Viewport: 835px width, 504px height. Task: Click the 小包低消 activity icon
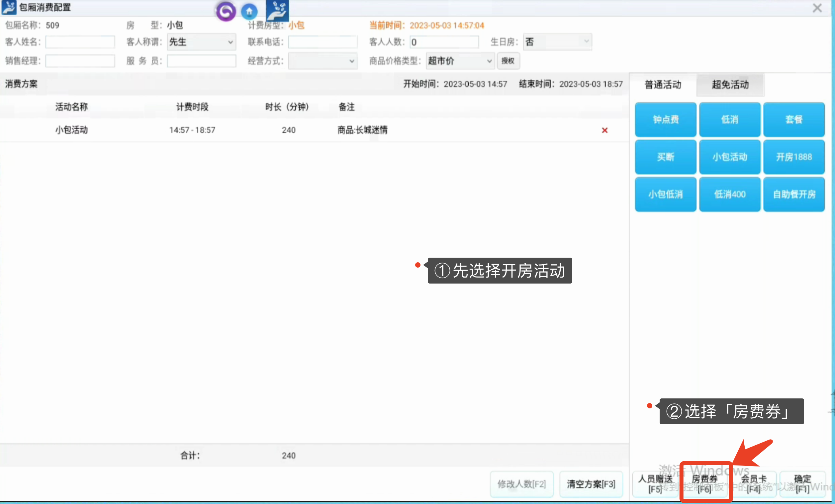[x=666, y=195]
